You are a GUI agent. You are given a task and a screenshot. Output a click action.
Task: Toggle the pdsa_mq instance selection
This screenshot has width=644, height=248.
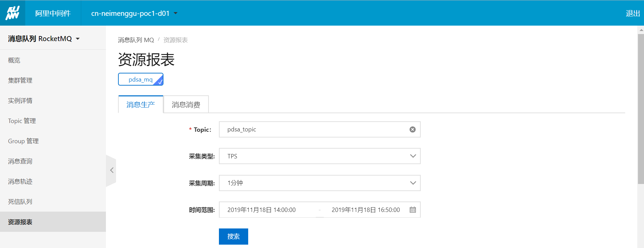click(x=141, y=80)
